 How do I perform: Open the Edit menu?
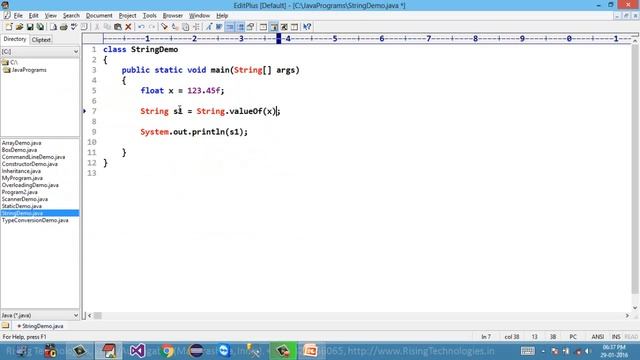point(33,16)
